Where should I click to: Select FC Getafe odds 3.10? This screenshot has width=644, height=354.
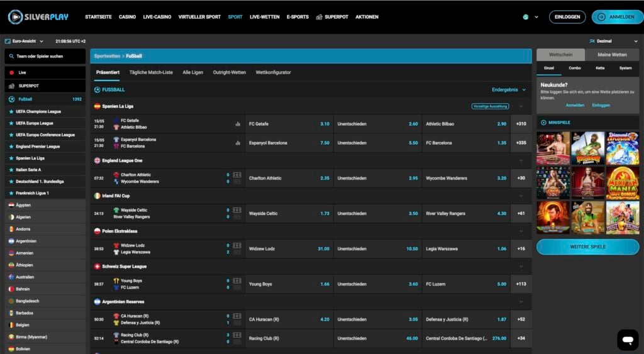click(289, 124)
